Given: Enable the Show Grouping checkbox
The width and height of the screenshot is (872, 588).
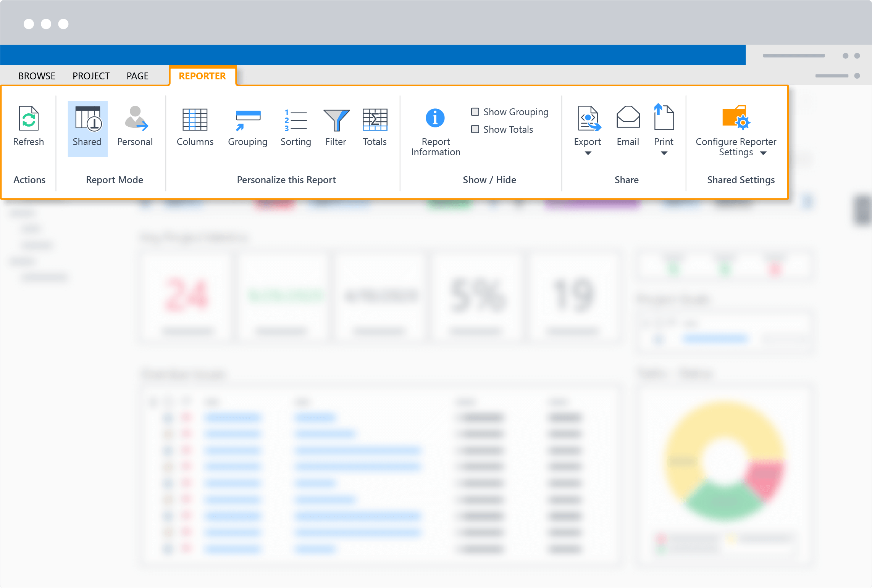Looking at the screenshot, I should [475, 112].
